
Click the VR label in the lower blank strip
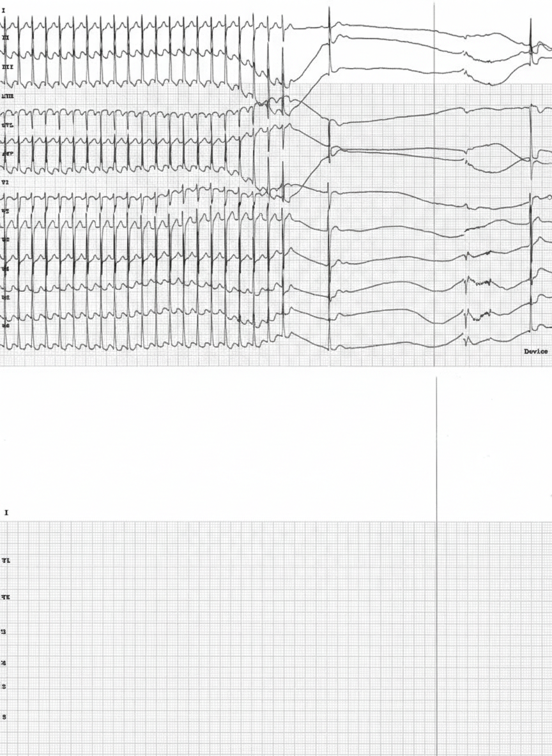[6, 598]
